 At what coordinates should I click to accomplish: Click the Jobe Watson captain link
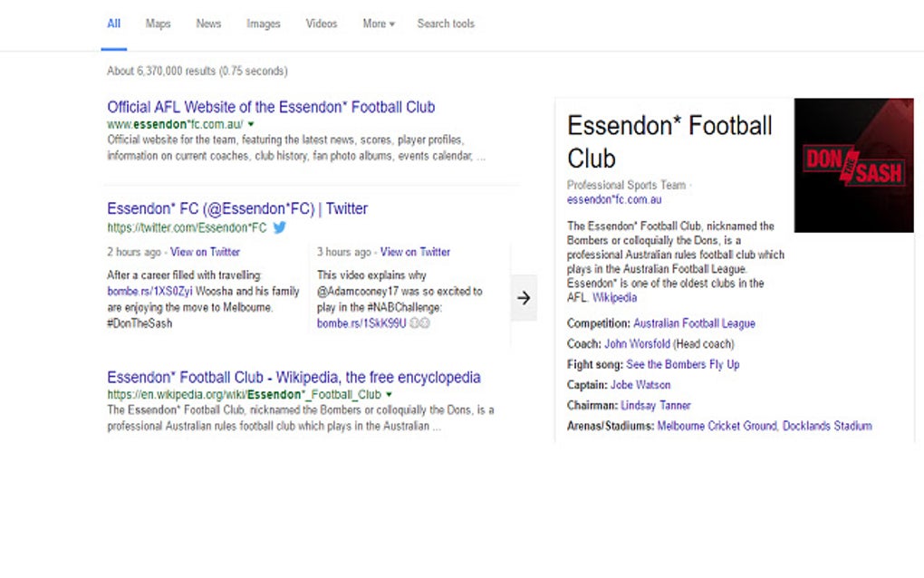point(640,385)
